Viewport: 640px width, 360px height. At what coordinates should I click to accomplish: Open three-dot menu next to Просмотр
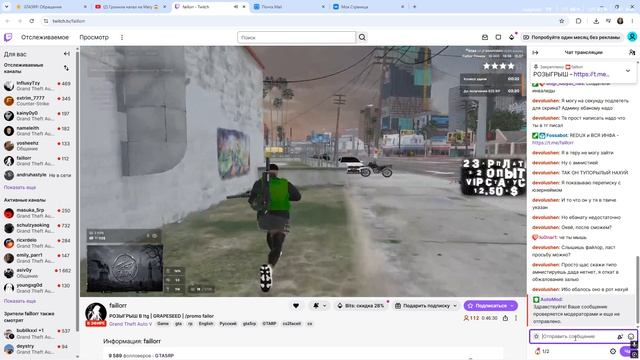click(x=122, y=37)
